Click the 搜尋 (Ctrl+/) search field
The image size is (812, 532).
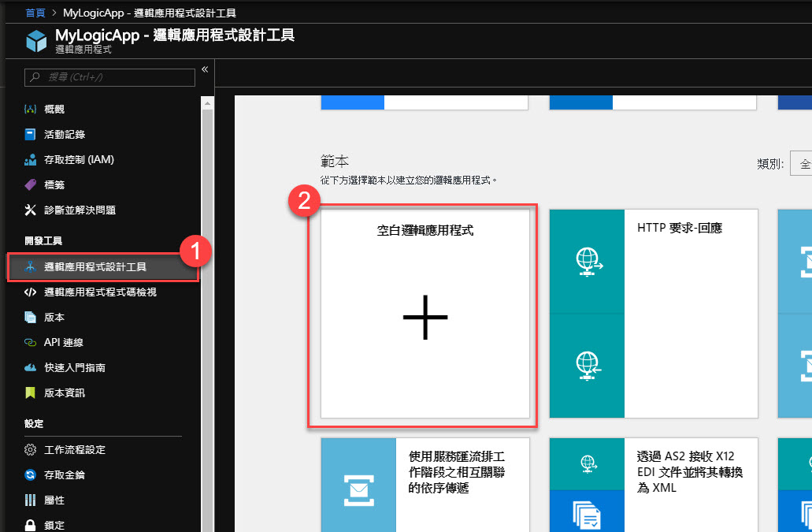[109, 77]
